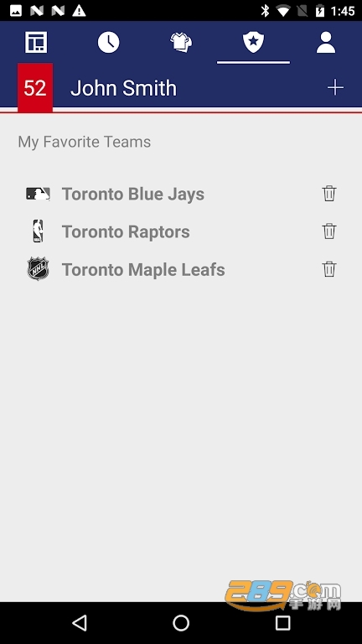Tap the Android home circle button
The width and height of the screenshot is (362, 644).
(181, 623)
